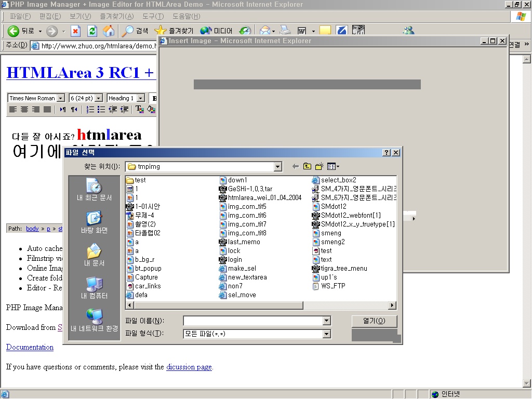Expand the file type (파일 형식) dropdown
The image size is (532, 399).
326,334
